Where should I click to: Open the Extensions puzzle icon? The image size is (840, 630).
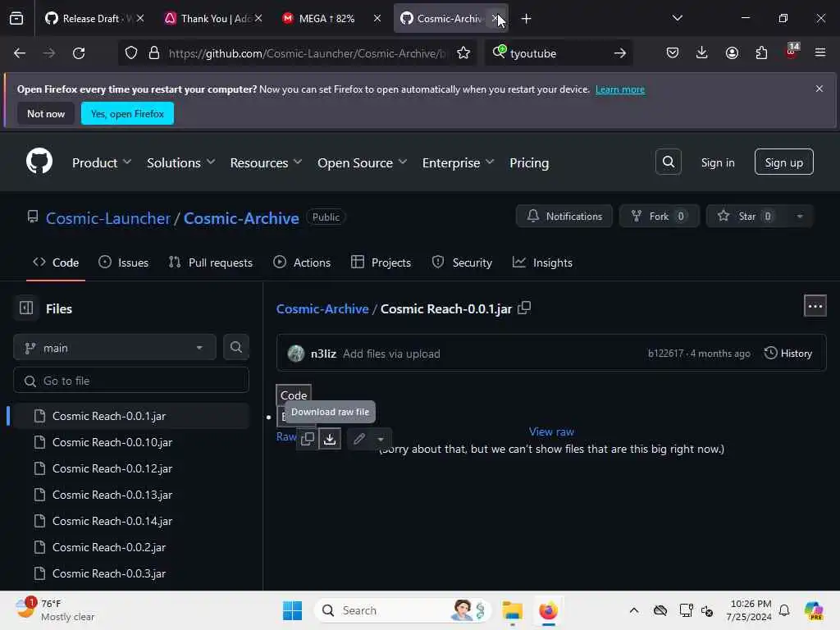pos(761,52)
